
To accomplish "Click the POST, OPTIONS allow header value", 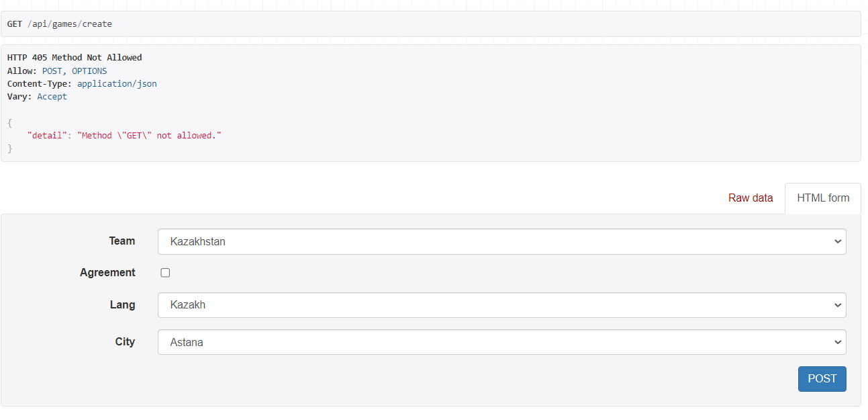I will [75, 71].
